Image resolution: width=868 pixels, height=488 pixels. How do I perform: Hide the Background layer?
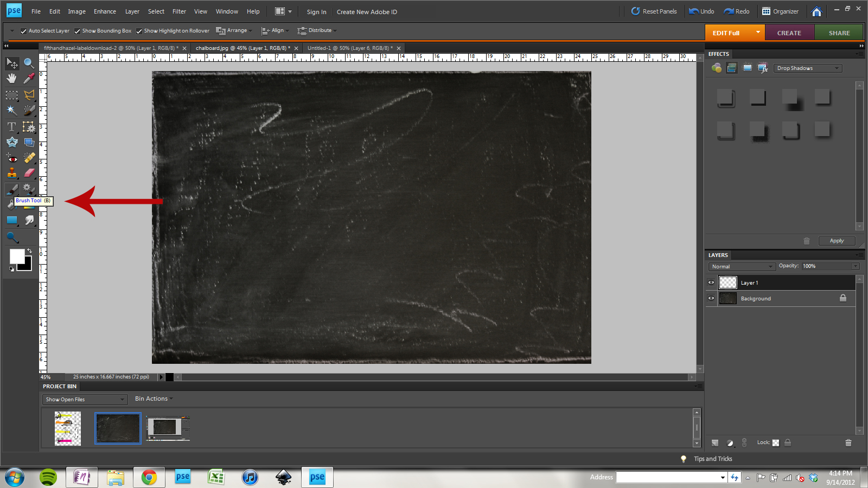click(711, 298)
